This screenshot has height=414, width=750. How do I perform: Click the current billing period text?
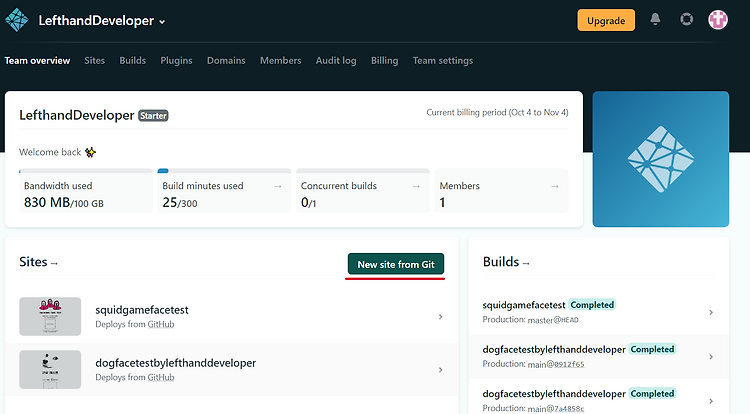click(497, 112)
